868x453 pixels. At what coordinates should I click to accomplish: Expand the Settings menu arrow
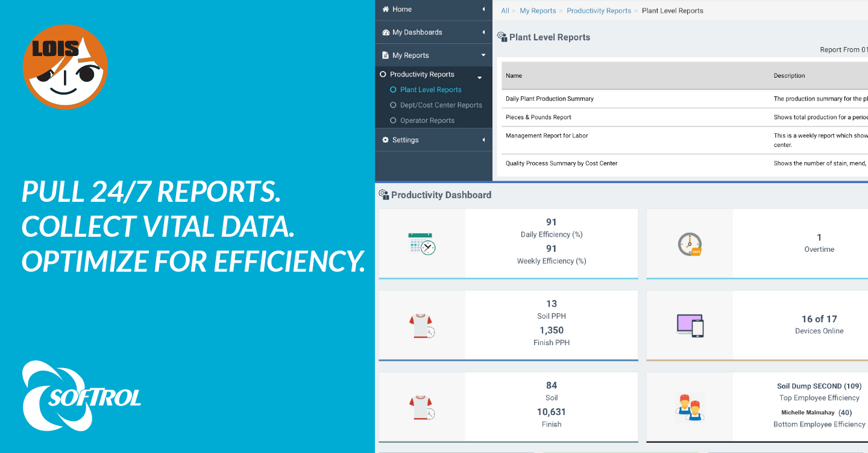pyautogui.click(x=483, y=140)
